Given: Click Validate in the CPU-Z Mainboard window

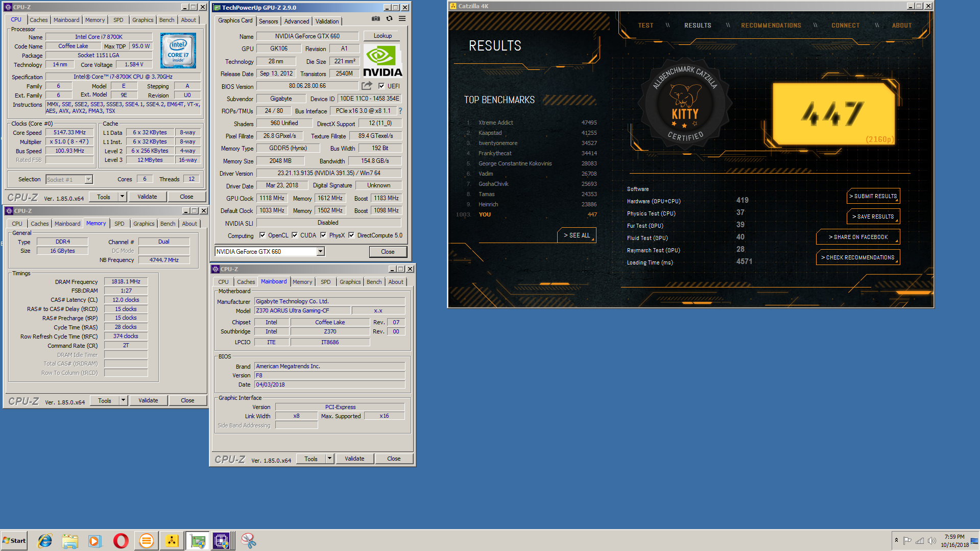Looking at the screenshot, I should (x=354, y=459).
